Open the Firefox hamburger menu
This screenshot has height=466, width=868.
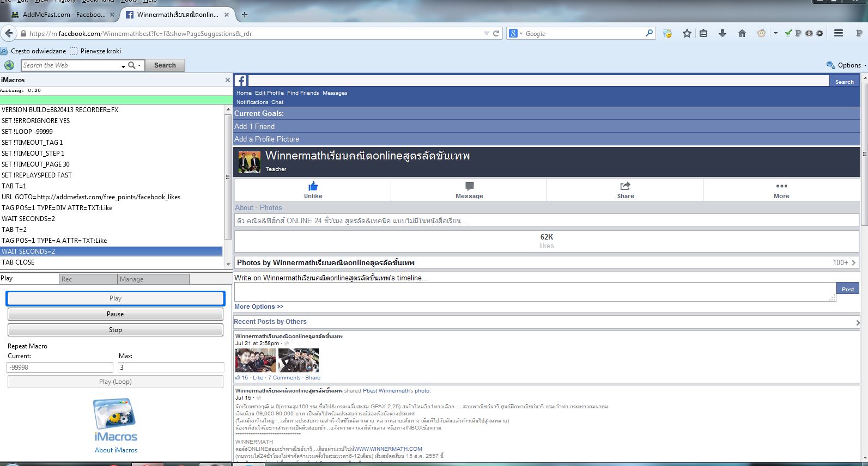coord(839,33)
